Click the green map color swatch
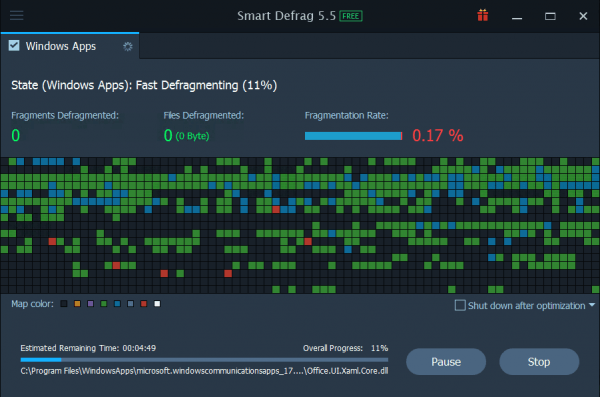Image resolution: width=600 pixels, height=397 pixels. pos(104,304)
